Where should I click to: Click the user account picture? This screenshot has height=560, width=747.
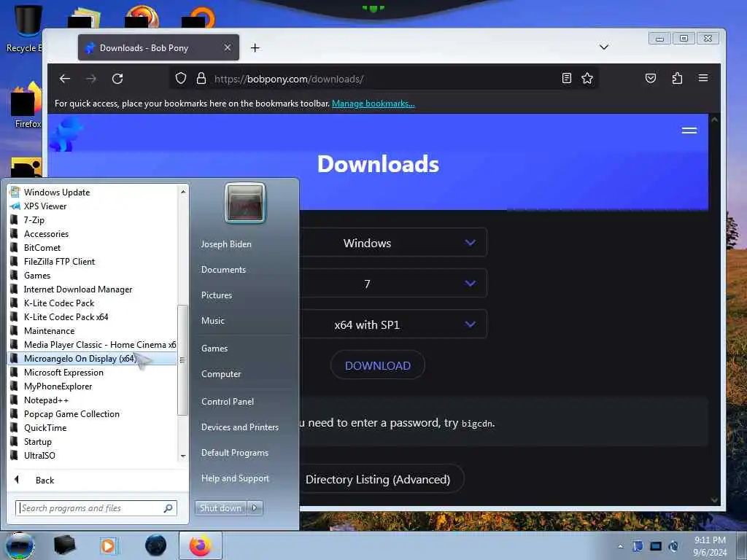click(x=245, y=203)
